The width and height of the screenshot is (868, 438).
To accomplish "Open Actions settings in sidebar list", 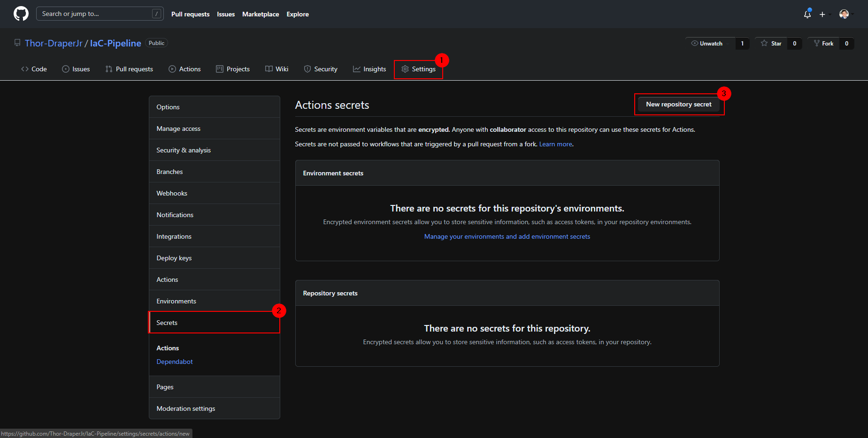I will click(215, 279).
